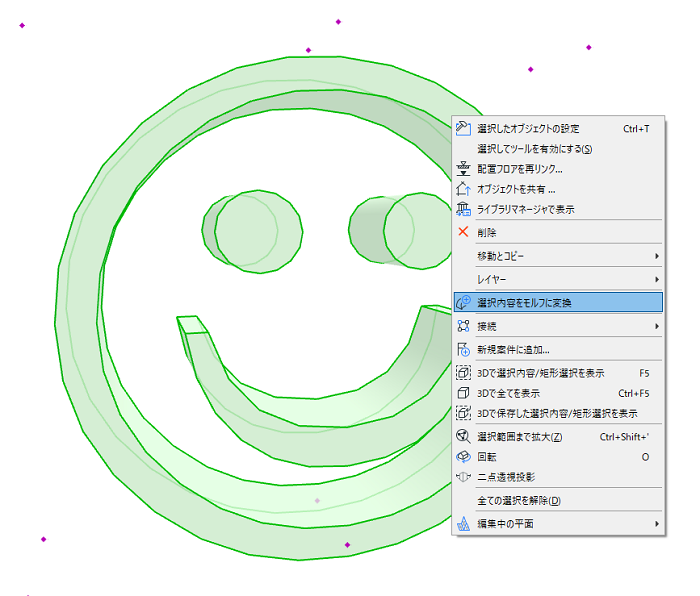Select 3Dで保存した選択内容/矩形選択を表示 entry
The height and width of the screenshot is (596, 700).
click(558, 413)
